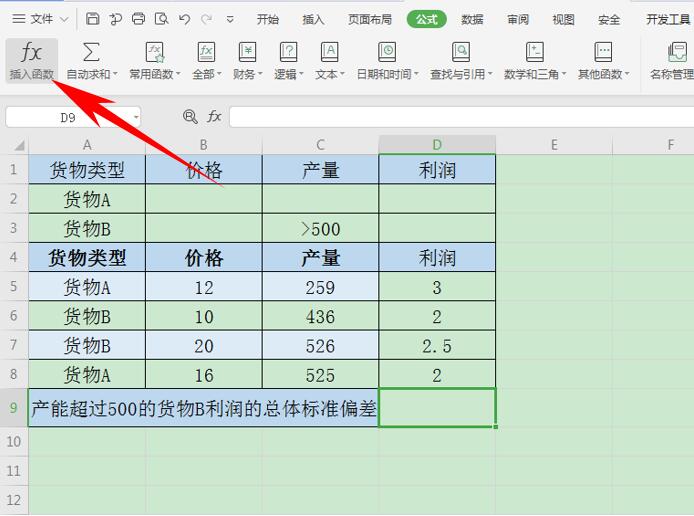Select cell D7 with value 2.5

tap(437, 345)
